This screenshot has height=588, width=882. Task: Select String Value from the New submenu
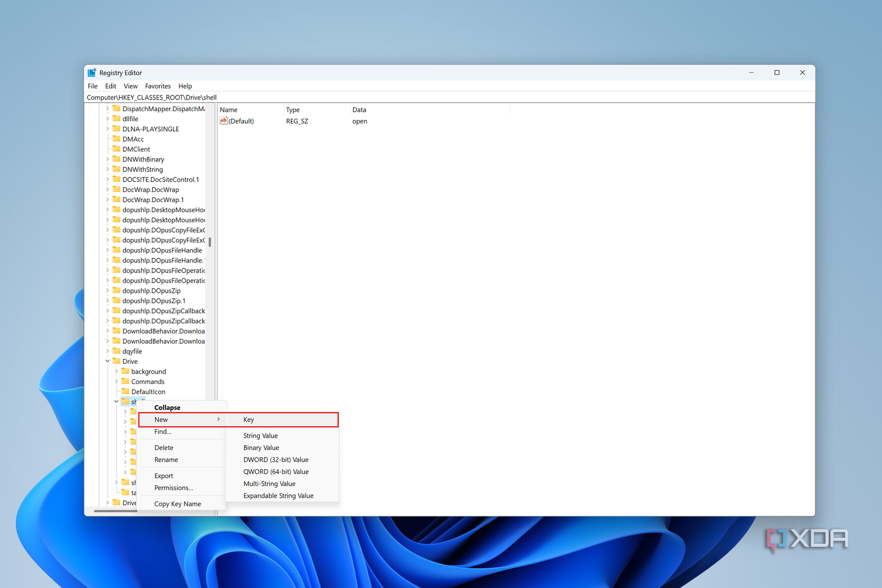coord(260,435)
